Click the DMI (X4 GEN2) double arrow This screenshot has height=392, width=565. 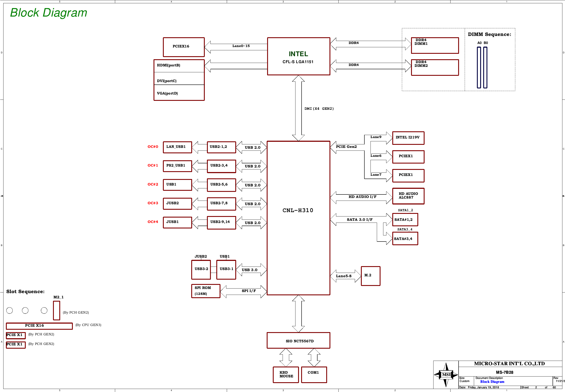(298, 108)
